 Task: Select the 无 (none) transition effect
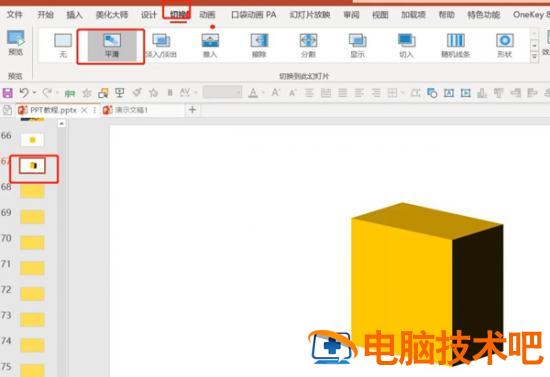63,46
